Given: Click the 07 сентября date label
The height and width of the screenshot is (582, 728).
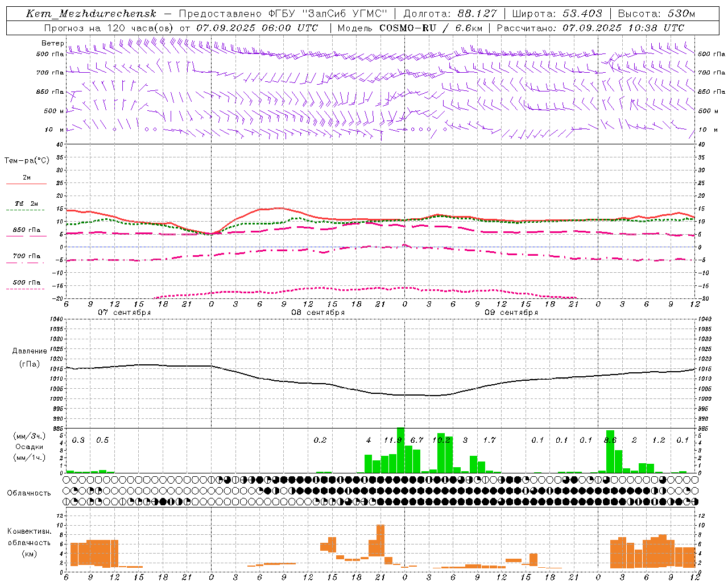Looking at the screenshot, I should [x=124, y=313].
